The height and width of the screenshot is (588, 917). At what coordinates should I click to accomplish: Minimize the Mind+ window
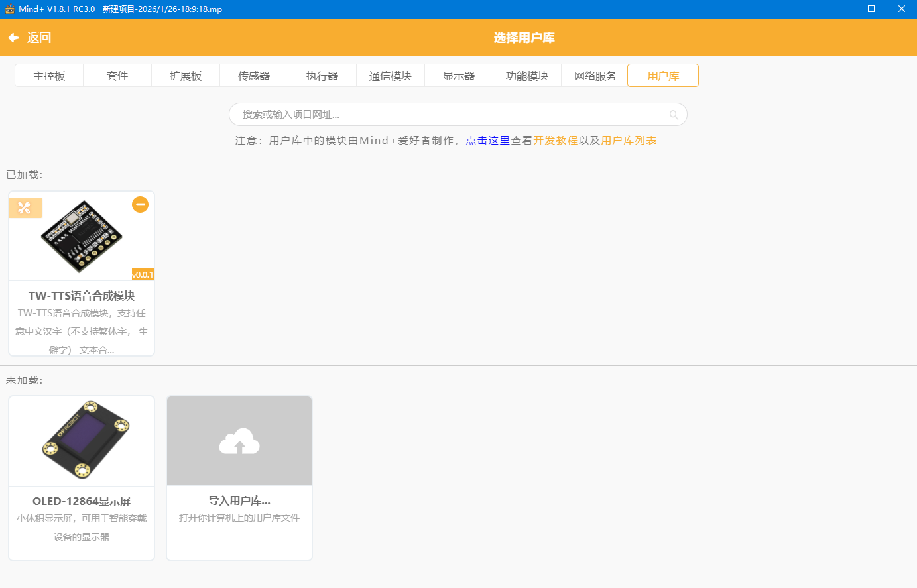coord(841,9)
